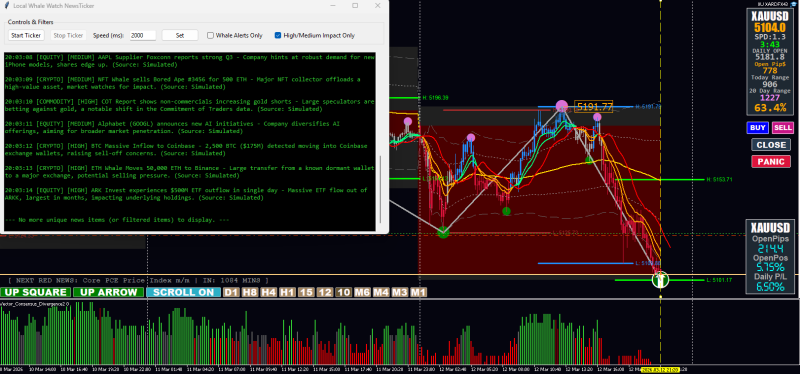The width and height of the screenshot is (800, 374).
Task: Select the M3 timeframe button
Action: pos(399,292)
